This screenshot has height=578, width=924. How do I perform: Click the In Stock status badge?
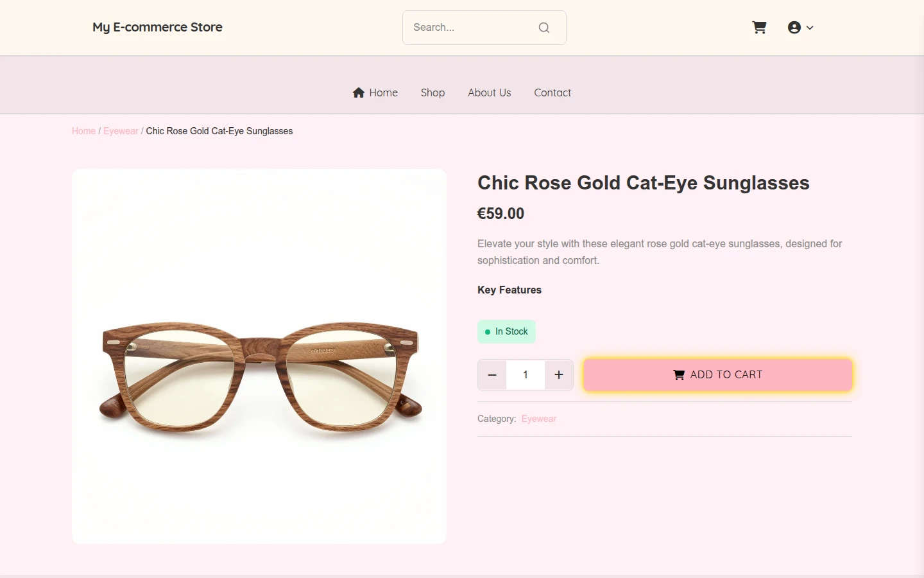(506, 331)
